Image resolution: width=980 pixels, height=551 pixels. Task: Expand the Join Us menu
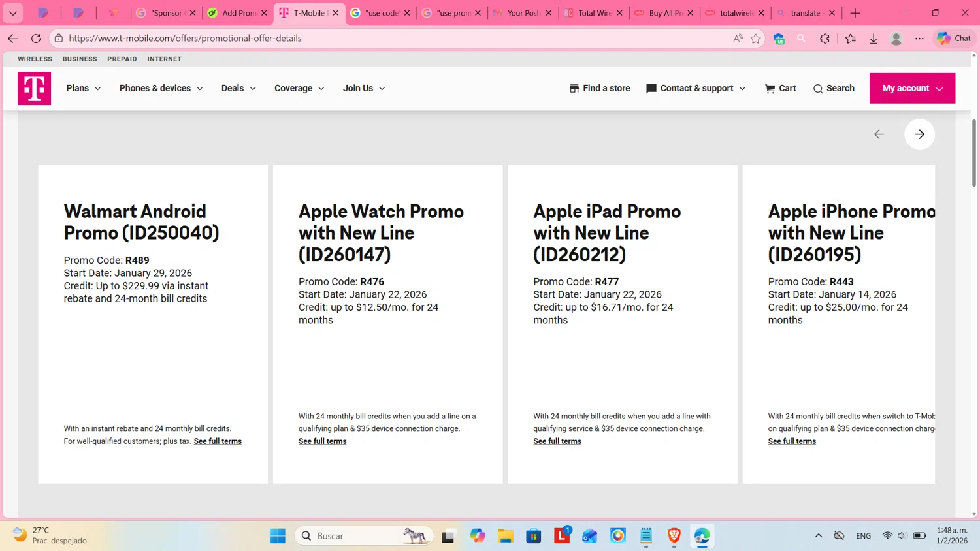click(x=364, y=88)
